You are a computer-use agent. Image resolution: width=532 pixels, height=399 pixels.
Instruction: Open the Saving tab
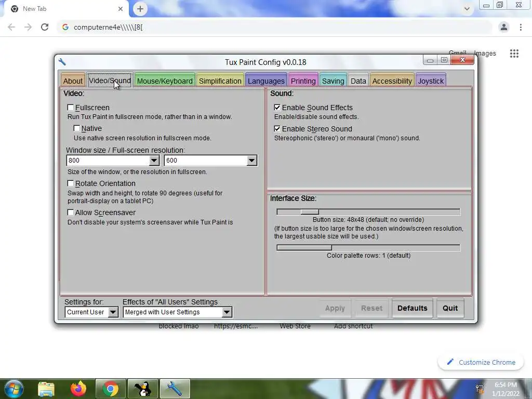coord(333,81)
